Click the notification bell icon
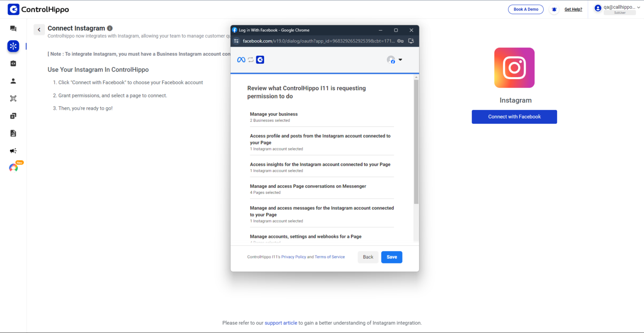 (x=554, y=9)
